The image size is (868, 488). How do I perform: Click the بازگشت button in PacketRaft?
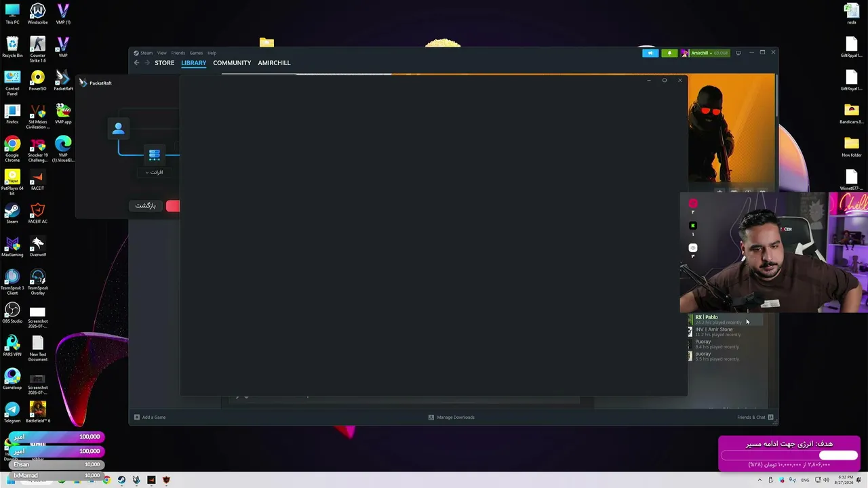point(145,205)
